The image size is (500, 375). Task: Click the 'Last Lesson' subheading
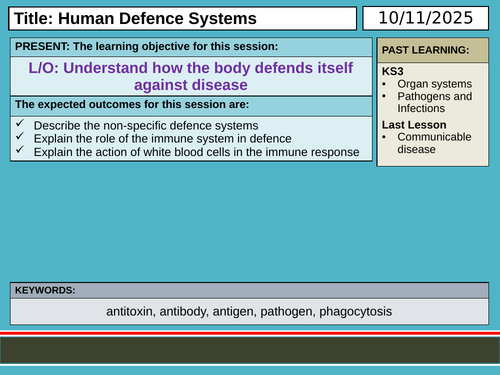coord(414,125)
